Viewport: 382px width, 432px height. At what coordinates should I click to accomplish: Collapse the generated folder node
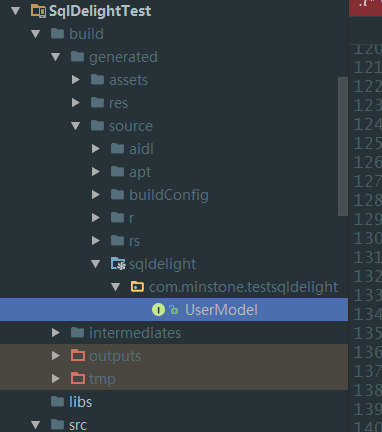[x=55, y=57]
